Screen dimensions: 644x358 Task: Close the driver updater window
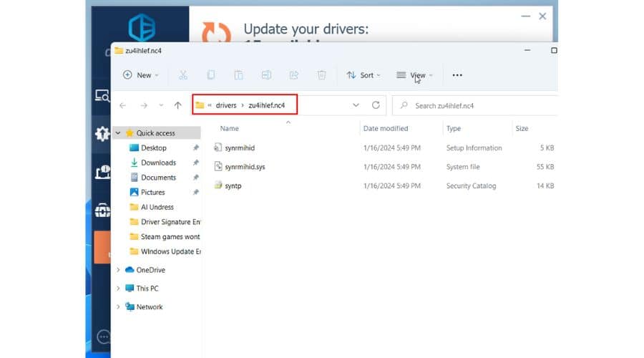point(542,16)
